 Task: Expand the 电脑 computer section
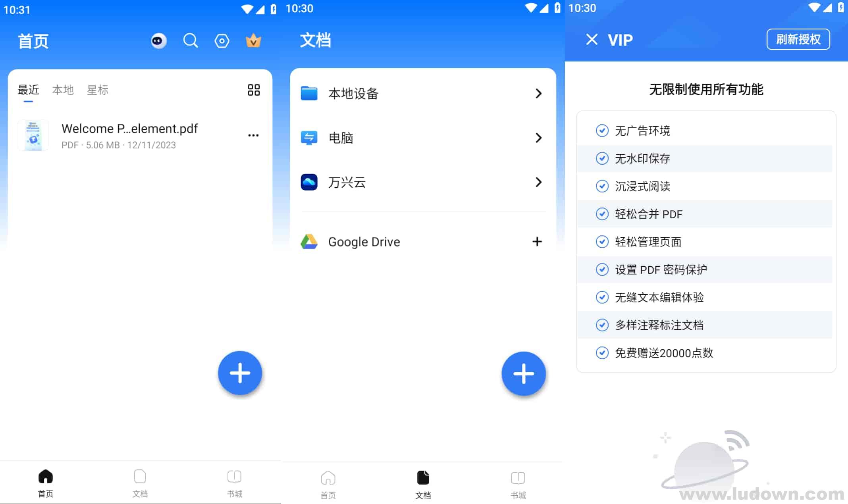420,137
